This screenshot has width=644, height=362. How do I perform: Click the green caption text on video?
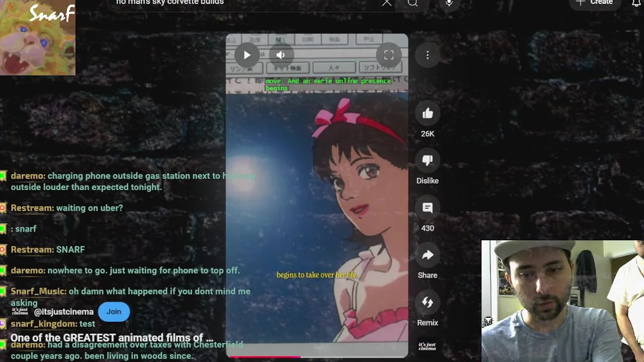point(328,84)
